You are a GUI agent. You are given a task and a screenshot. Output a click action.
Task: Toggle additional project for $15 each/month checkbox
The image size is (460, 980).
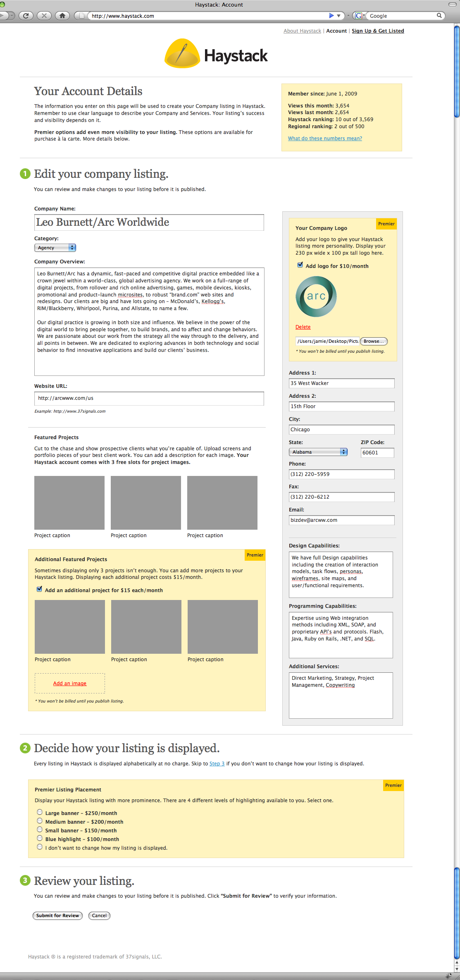(39, 589)
